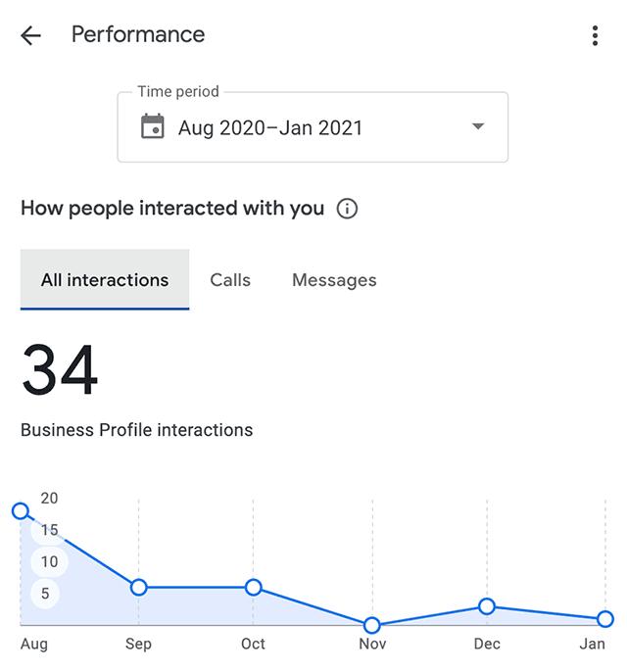Click the Performance page title
The image size is (627, 672).
click(138, 35)
